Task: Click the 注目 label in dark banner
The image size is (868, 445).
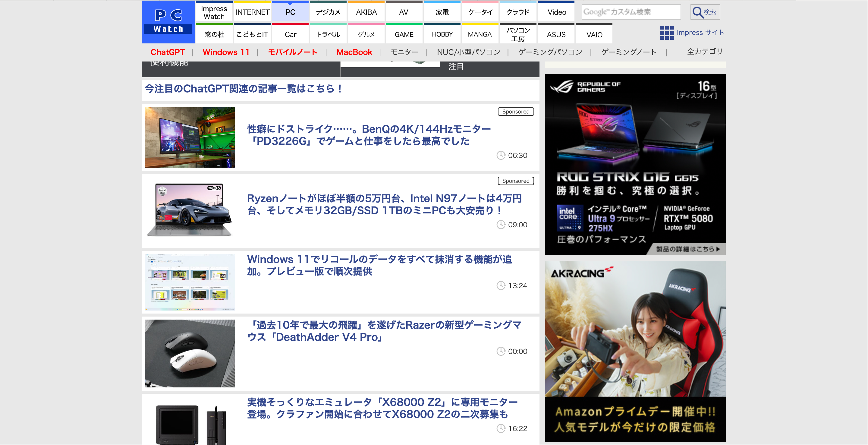Action: 456,66
